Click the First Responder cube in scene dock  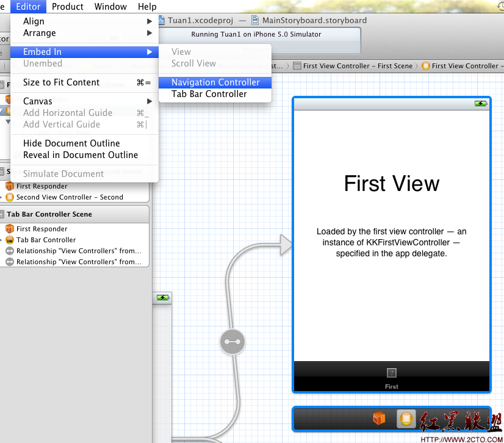click(x=380, y=419)
